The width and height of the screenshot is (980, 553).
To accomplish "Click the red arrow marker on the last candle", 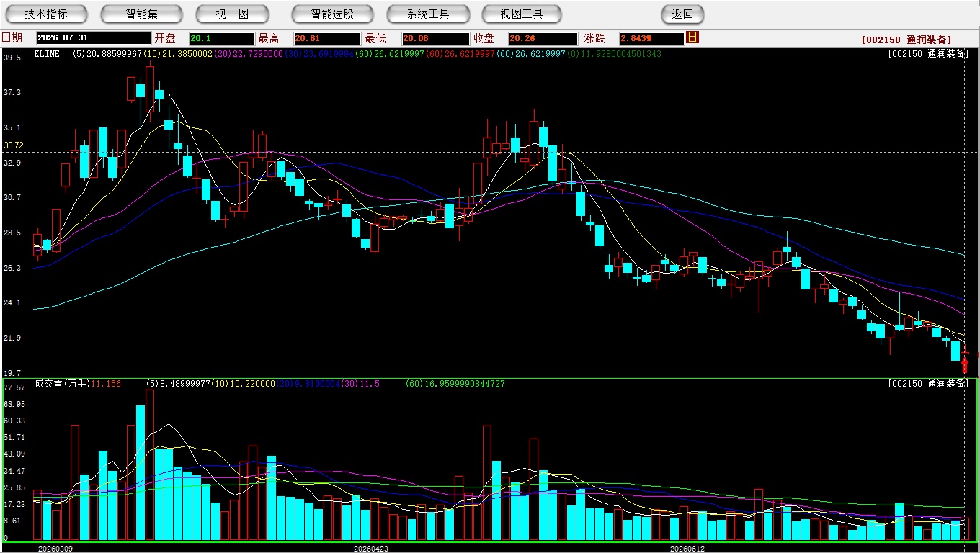I will pos(965,365).
